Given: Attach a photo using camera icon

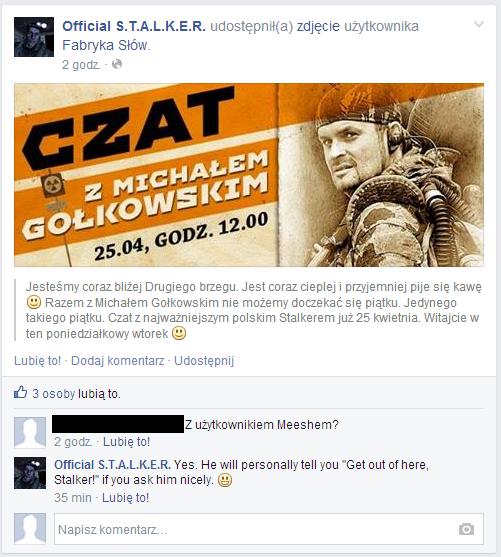Looking at the screenshot, I should pos(466,529).
